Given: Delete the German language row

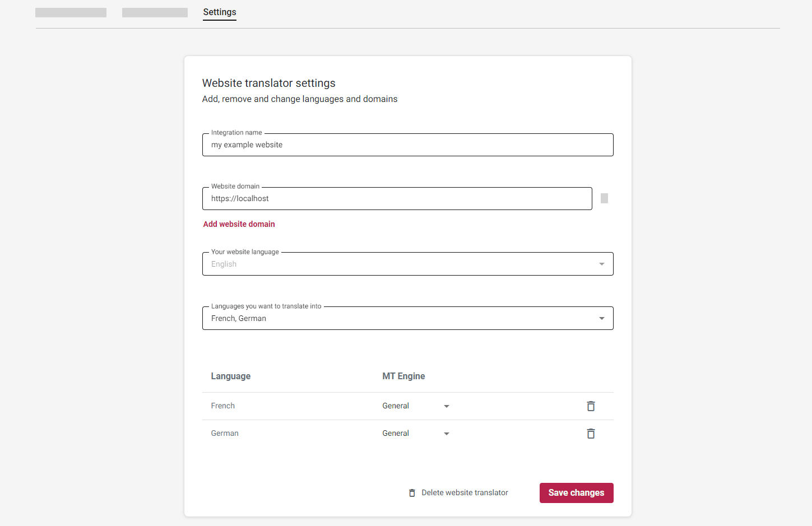Looking at the screenshot, I should [591, 434].
